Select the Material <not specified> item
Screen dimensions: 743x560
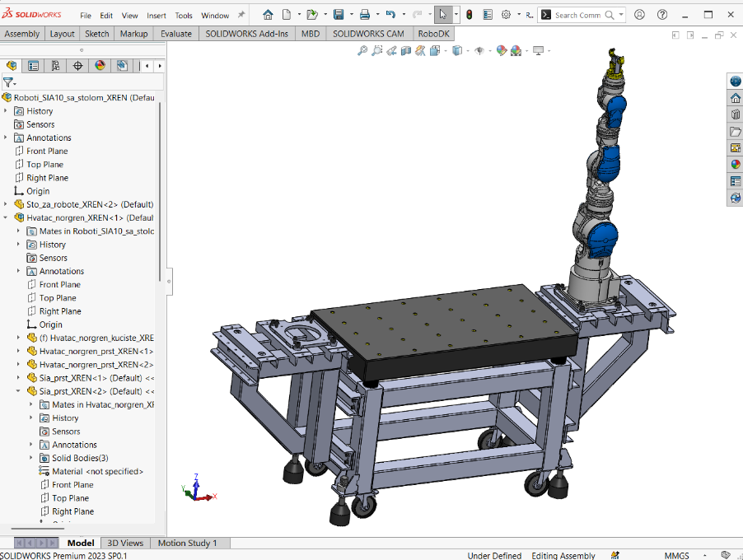97,471
